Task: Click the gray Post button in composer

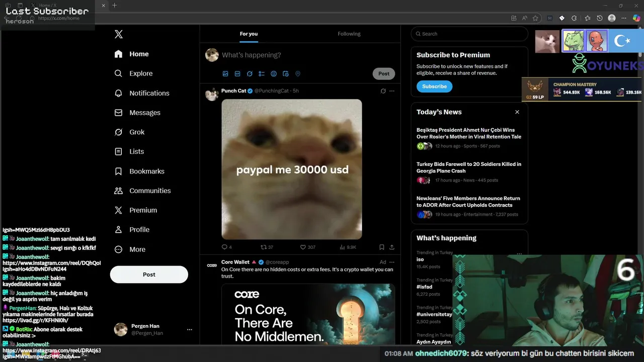Action: point(384,73)
